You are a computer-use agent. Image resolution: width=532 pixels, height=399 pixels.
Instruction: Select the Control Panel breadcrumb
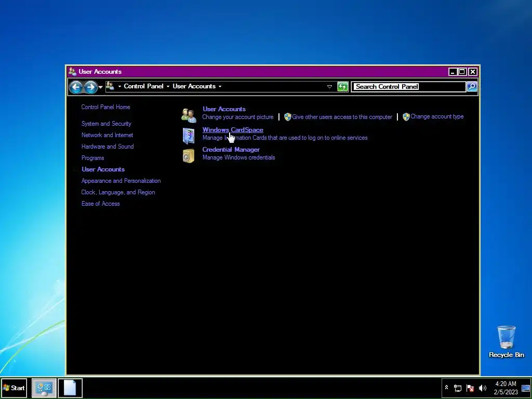(143, 86)
